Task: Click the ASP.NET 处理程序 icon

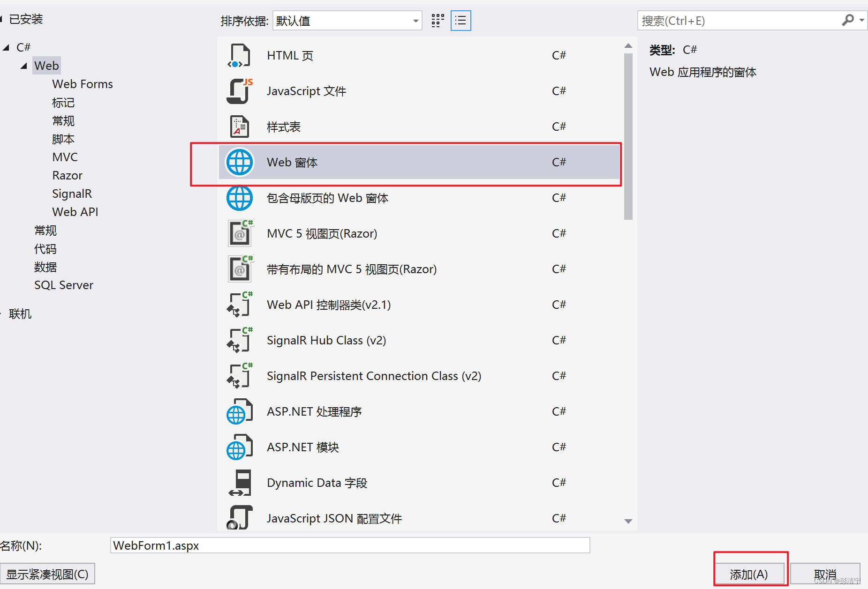Action: point(240,411)
